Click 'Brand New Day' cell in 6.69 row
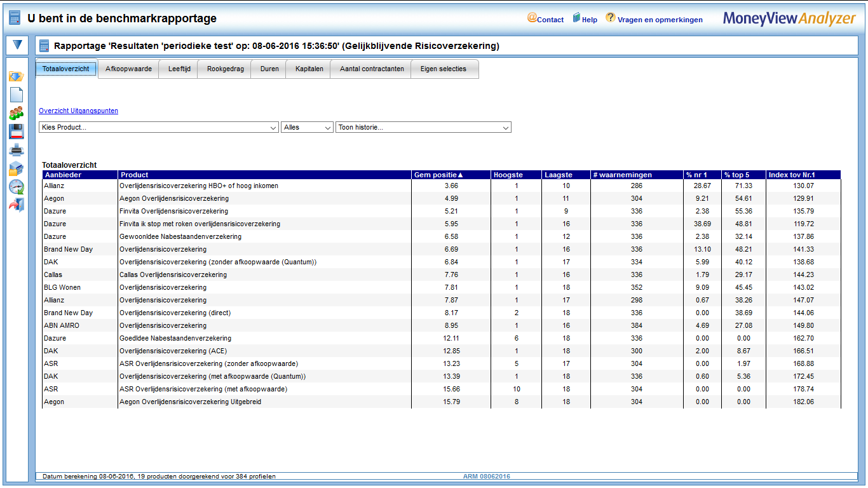The height and width of the screenshot is (488, 868). 80,249
